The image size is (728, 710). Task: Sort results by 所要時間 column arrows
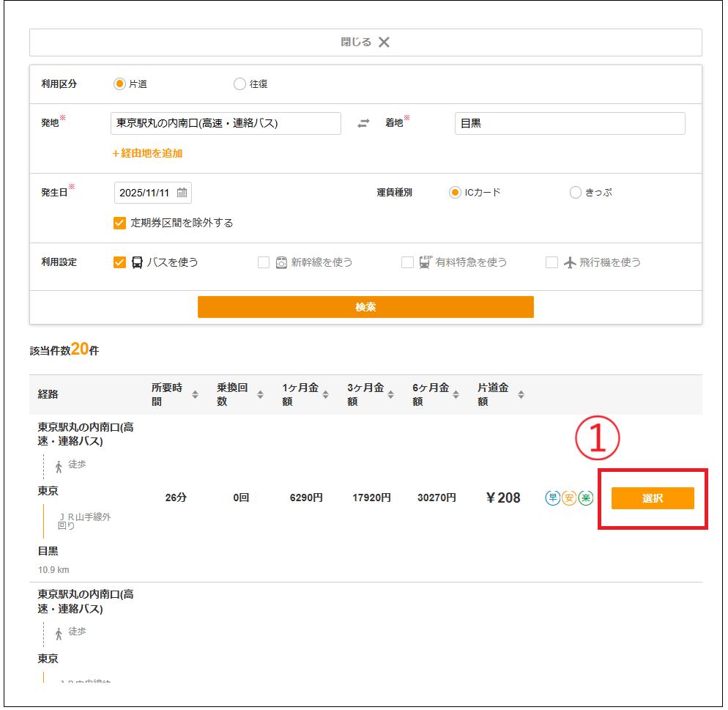tap(195, 395)
